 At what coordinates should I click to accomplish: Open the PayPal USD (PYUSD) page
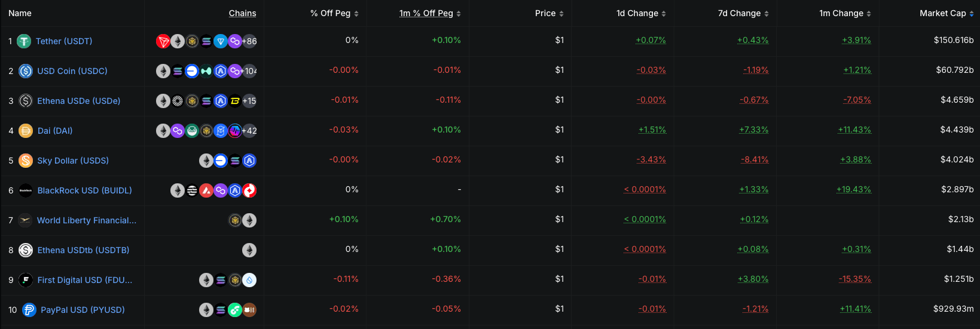pos(83,310)
